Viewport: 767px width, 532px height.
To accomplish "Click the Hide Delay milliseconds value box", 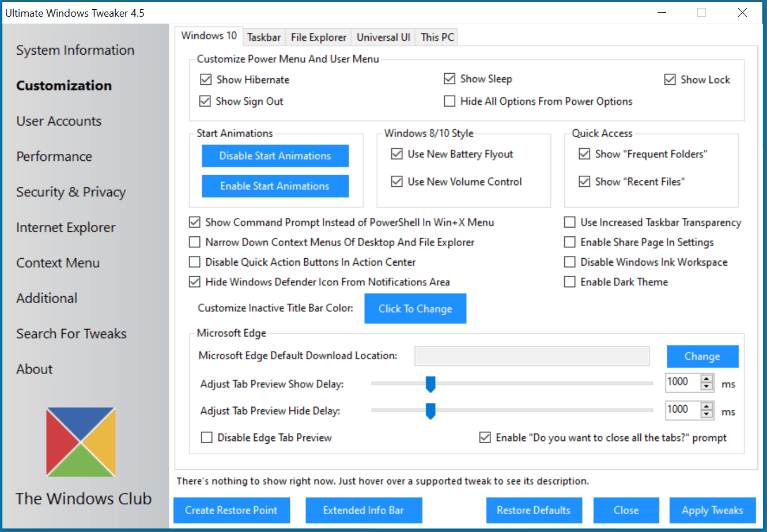I will [683, 410].
